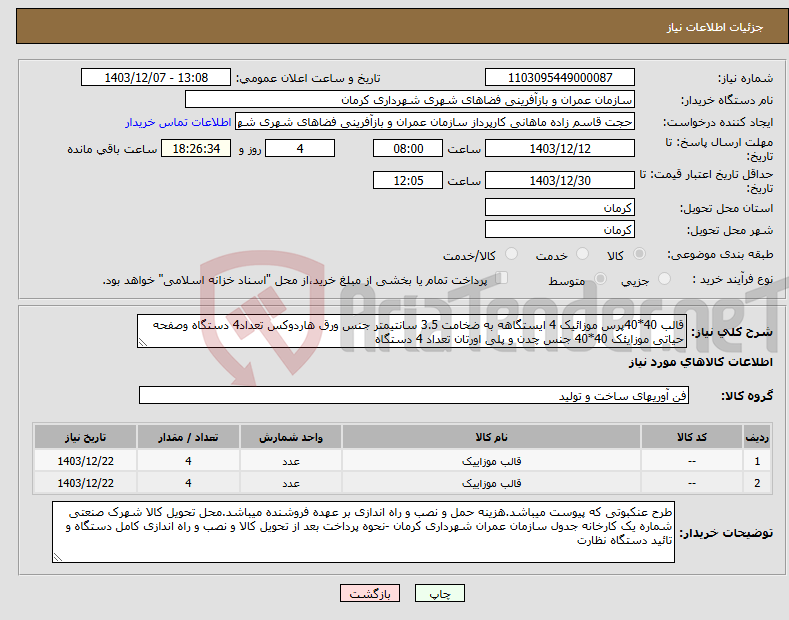Select the کالا radio button
Screen dimensions: 789x620
639,254
